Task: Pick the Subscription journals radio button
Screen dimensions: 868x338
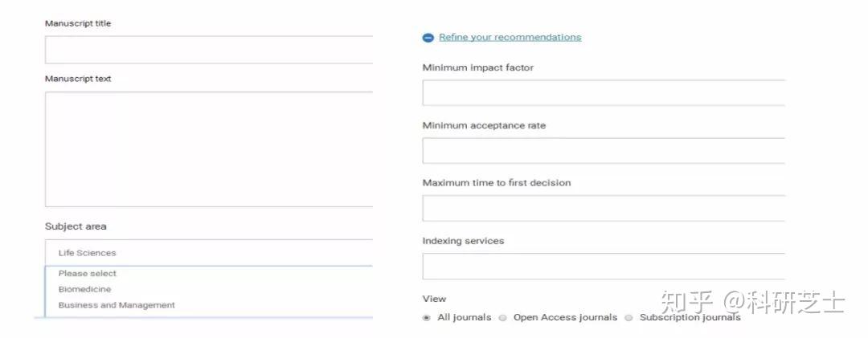Action: (629, 318)
